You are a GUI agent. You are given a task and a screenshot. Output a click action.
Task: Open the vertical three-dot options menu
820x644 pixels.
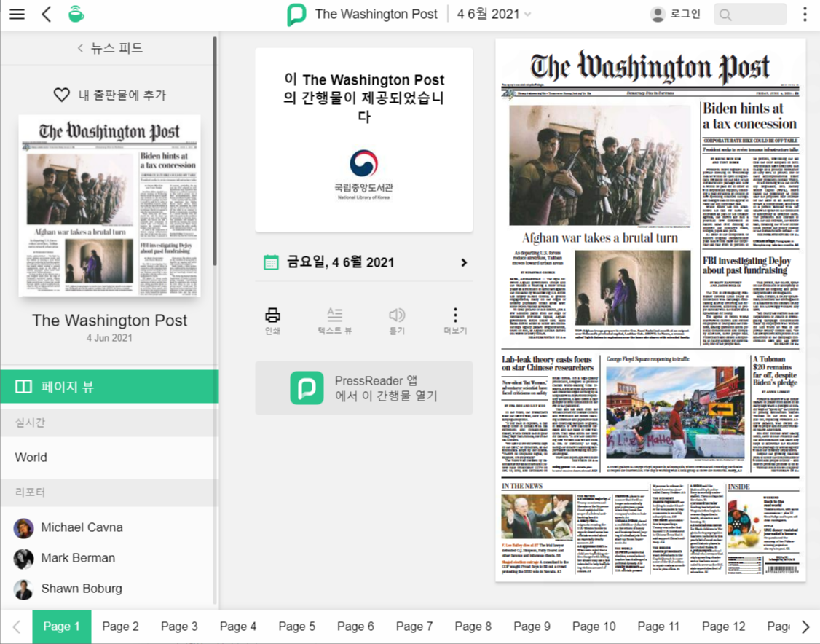click(805, 14)
